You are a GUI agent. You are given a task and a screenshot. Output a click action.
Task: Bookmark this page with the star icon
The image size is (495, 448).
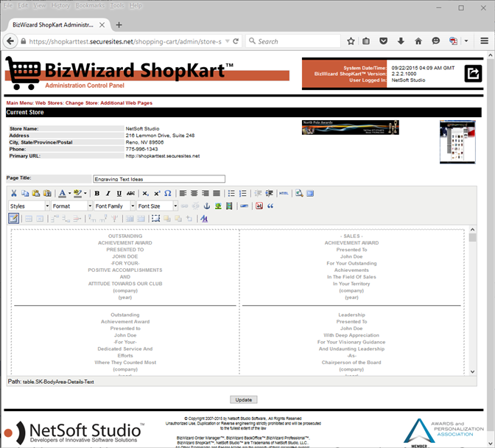click(351, 41)
